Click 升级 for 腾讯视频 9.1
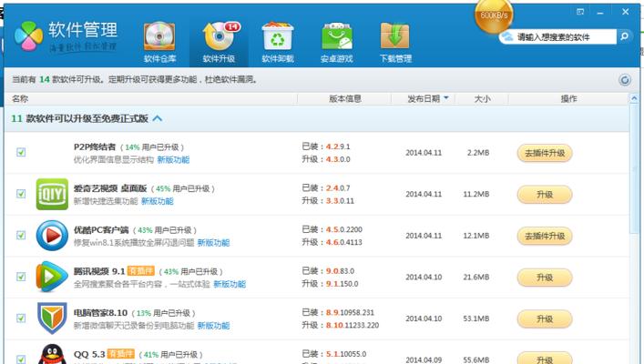 coord(545,278)
